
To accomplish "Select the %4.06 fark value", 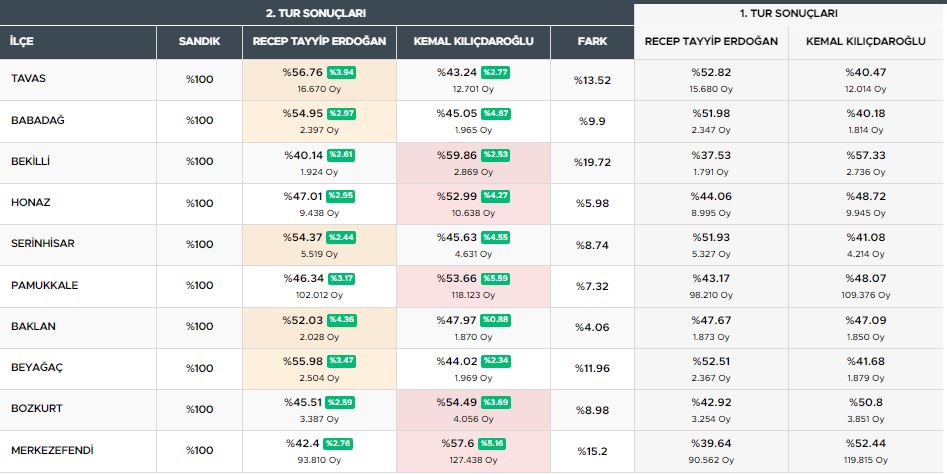I will click(x=592, y=327).
